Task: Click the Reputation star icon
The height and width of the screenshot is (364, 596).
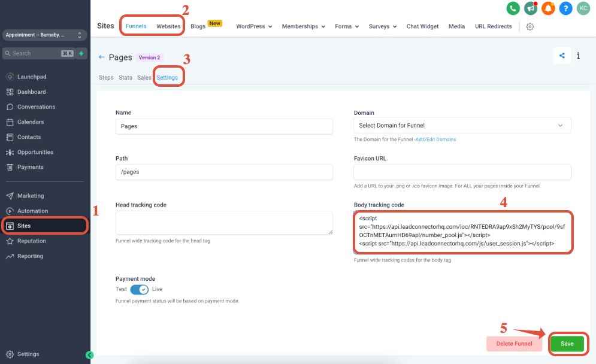Action: [x=10, y=241]
